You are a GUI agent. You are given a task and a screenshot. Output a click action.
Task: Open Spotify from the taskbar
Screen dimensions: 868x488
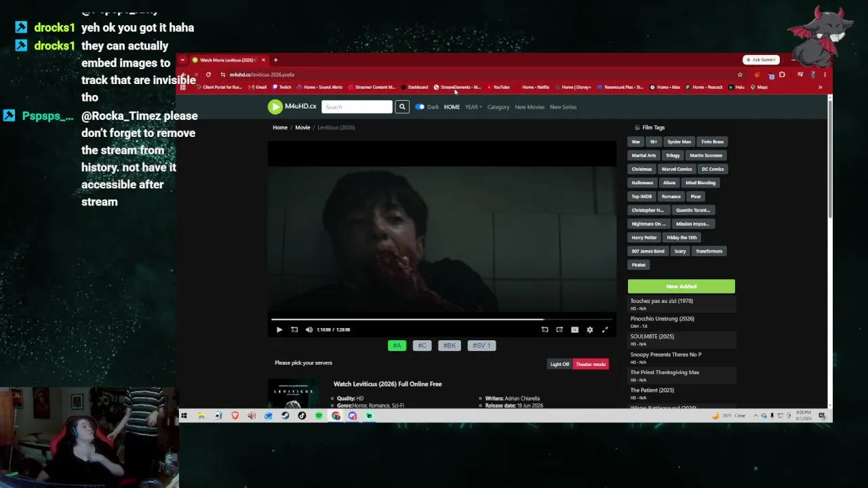pyautogui.click(x=319, y=415)
